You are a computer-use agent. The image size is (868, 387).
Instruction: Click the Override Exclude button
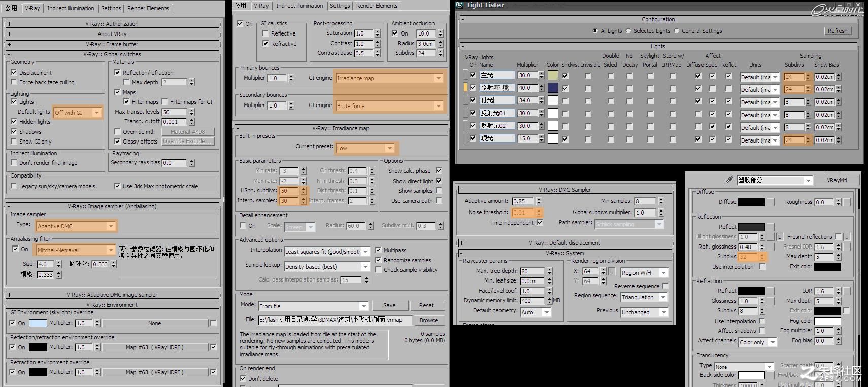(188, 142)
